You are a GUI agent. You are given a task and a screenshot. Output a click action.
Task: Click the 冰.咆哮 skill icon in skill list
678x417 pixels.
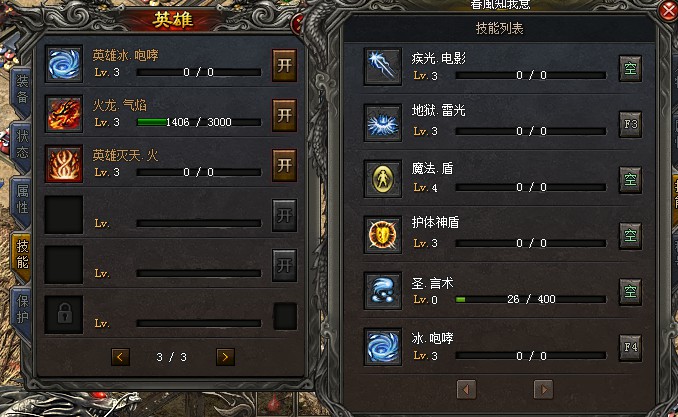(383, 347)
